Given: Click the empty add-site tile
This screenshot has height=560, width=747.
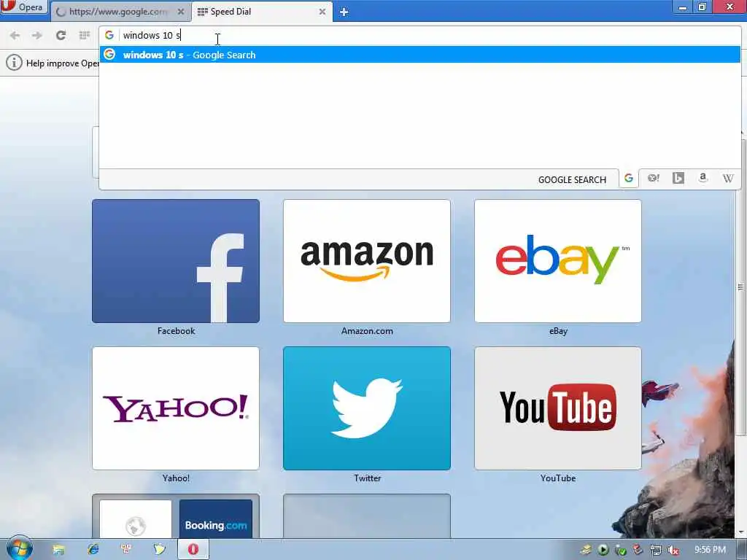Looking at the screenshot, I should pyautogui.click(x=367, y=516).
